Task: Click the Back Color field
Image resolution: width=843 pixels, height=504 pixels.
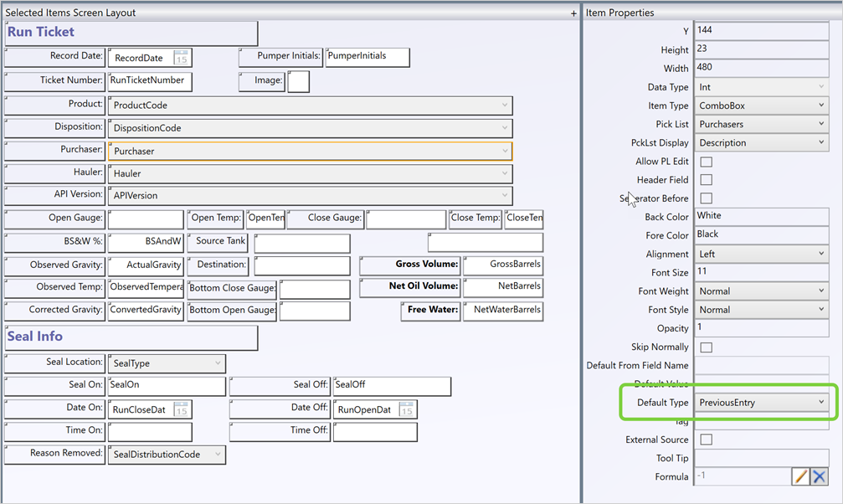Action: [x=761, y=216]
